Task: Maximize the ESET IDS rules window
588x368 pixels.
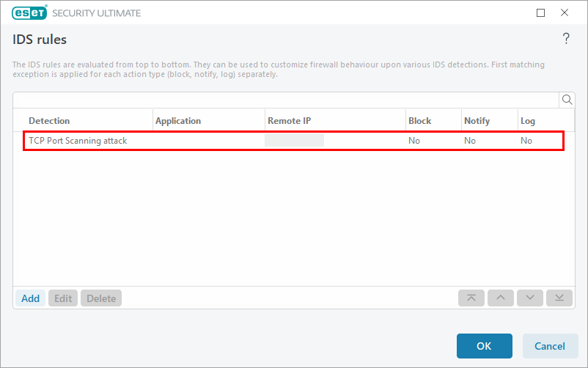Action: click(541, 12)
